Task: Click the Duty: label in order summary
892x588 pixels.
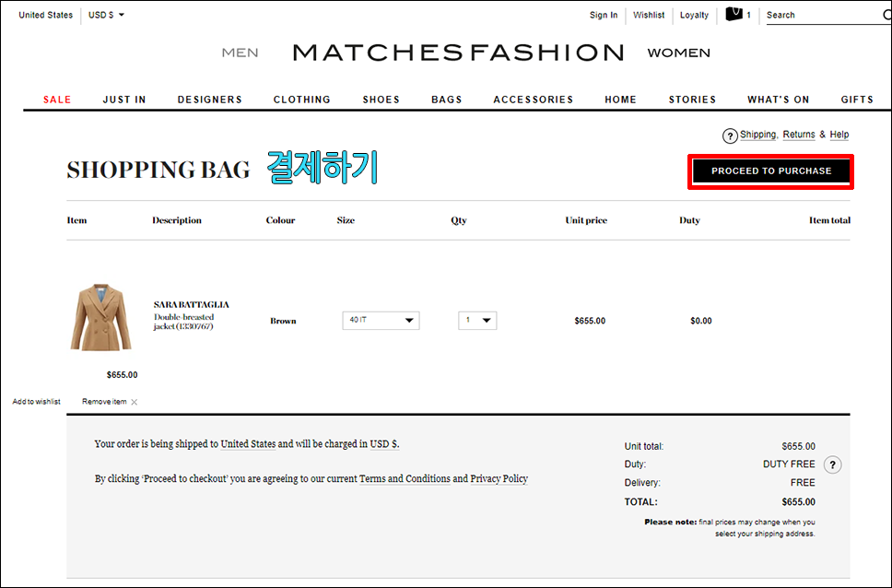Action: tap(635, 465)
